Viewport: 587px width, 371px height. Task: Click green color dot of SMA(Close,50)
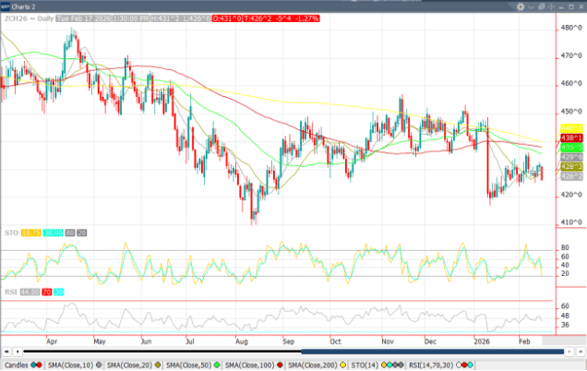pos(217,365)
